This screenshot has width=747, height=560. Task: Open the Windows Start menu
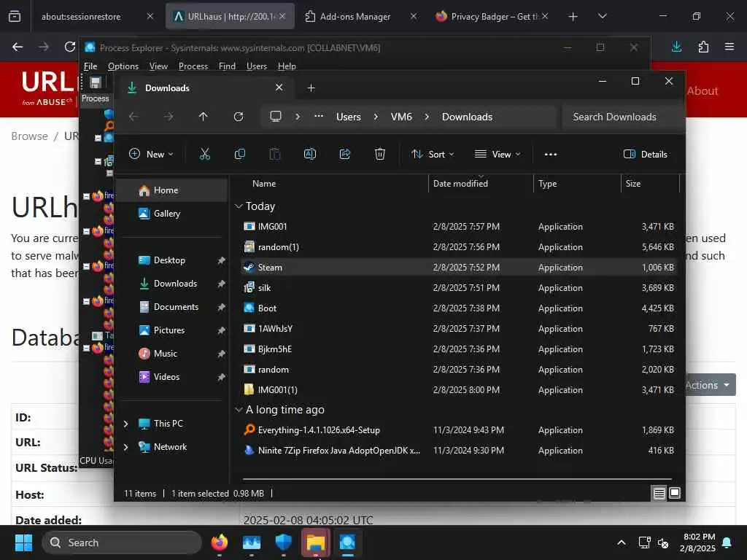click(x=23, y=542)
